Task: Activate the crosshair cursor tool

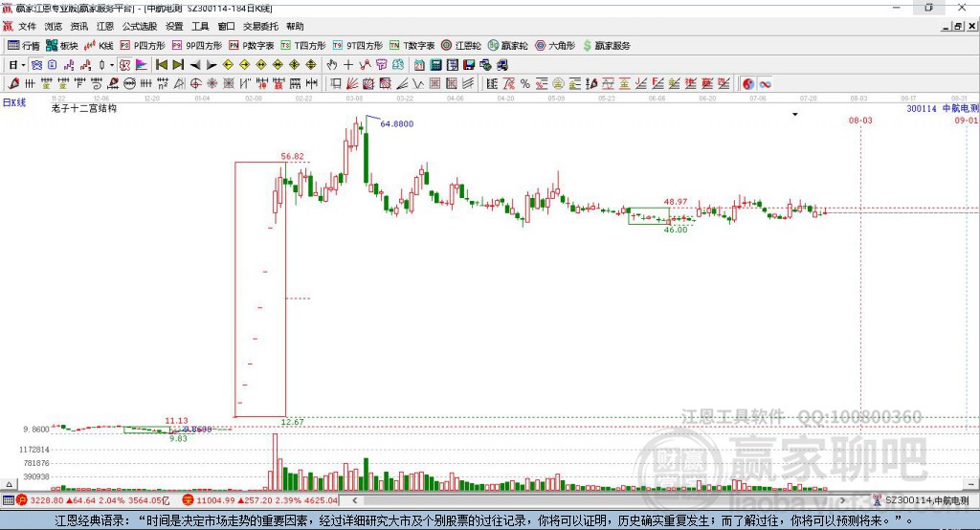Action: coord(348,65)
